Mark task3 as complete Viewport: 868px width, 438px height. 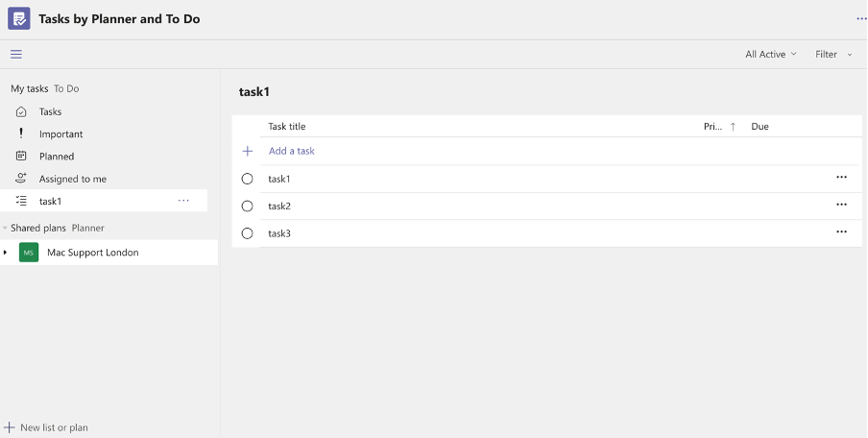[x=248, y=232]
